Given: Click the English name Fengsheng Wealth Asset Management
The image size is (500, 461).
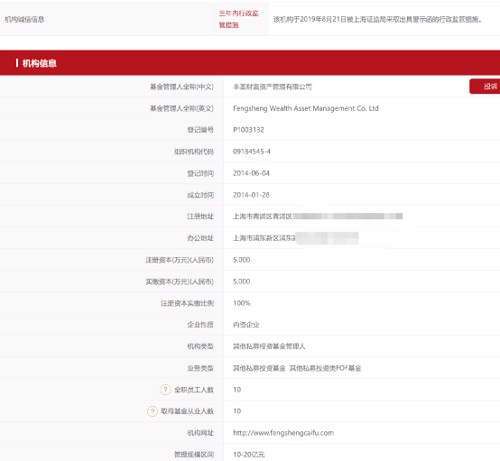Looking at the screenshot, I should 306,108.
